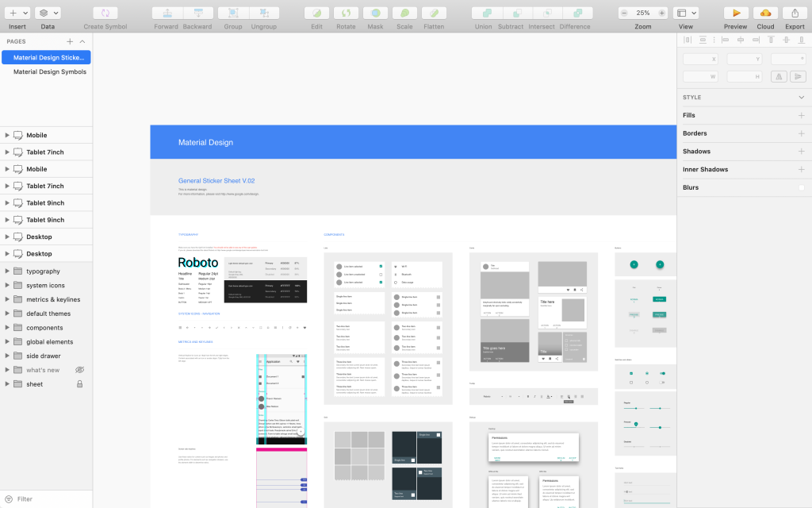Add a fill with Fills plus
This screenshot has width=812, height=508.
click(x=801, y=116)
